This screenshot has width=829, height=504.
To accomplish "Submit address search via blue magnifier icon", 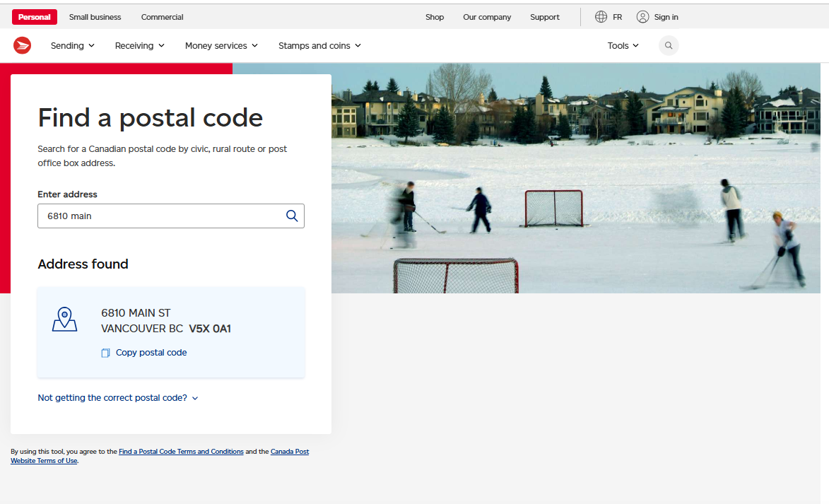I will [x=292, y=216].
